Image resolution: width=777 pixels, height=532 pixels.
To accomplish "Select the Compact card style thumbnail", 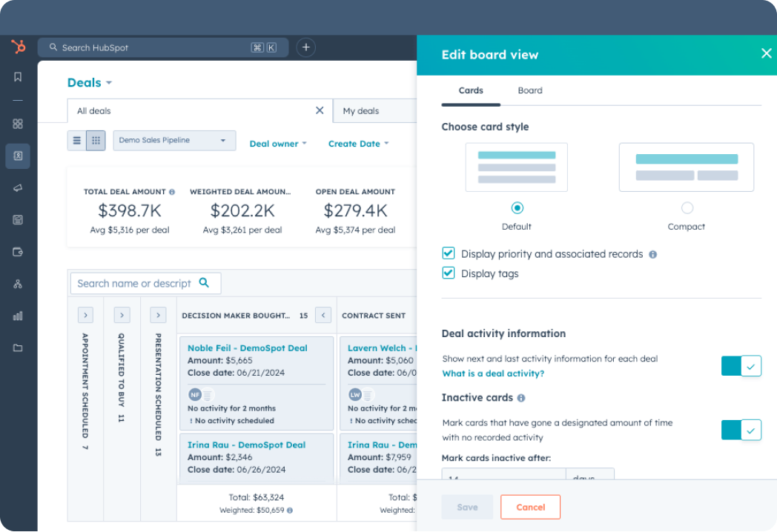I will (687, 167).
